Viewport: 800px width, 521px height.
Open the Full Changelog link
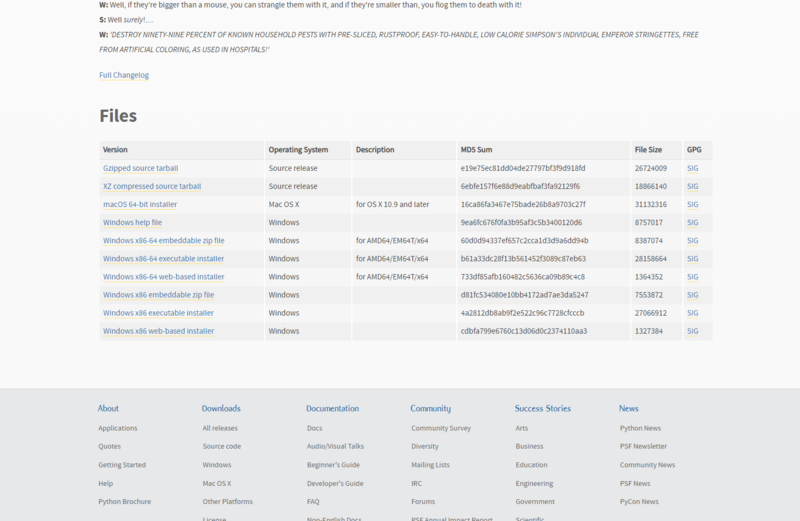pos(124,75)
